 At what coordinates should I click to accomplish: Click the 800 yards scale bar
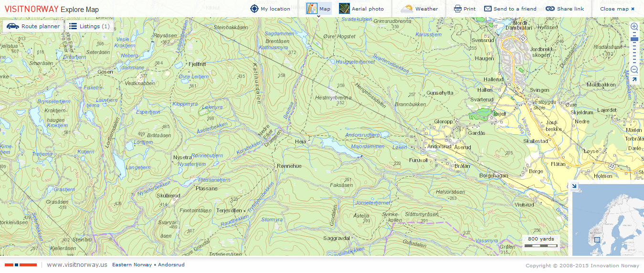[541, 242]
